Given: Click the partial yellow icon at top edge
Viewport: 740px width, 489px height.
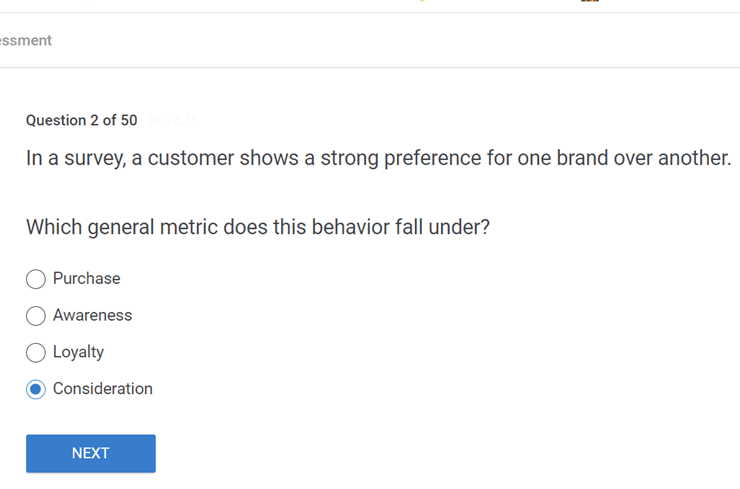Looking at the screenshot, I should (x=422, y=1).
